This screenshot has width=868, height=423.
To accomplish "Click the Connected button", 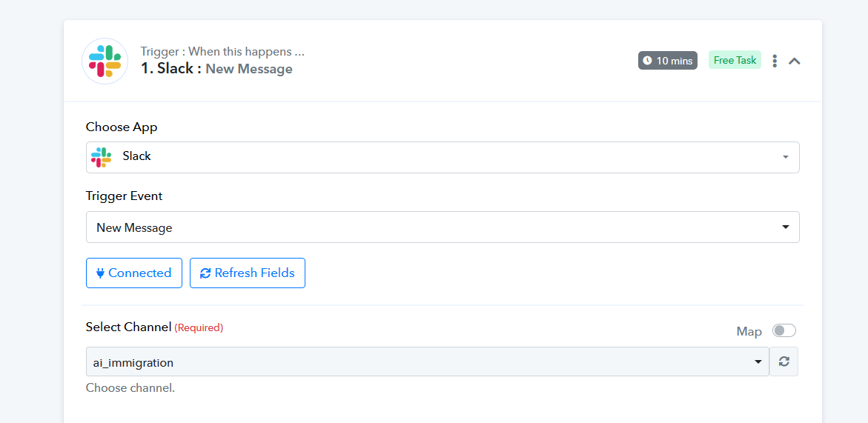I will [134, 273].
